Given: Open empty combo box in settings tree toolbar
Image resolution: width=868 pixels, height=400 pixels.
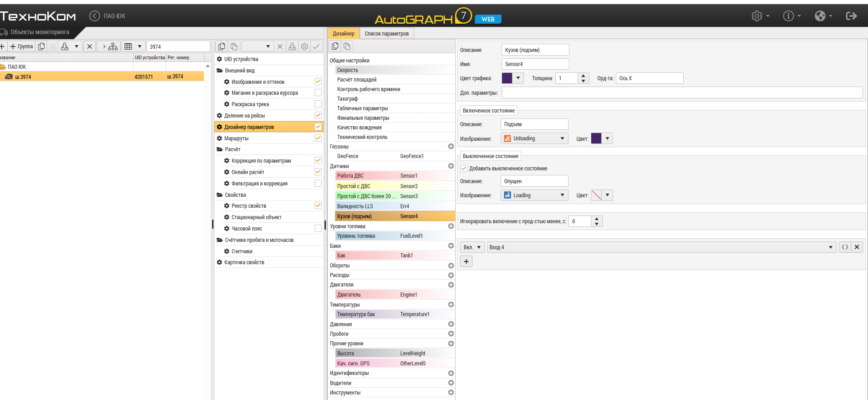Looking at the screenshot, I should tap(257, 46).
